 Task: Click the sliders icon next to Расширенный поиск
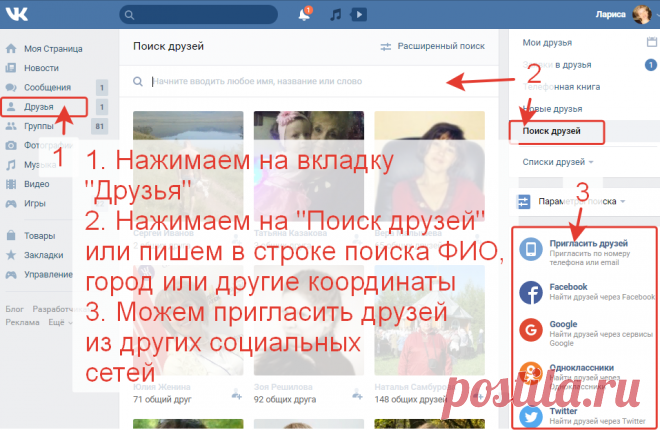[x=386, y=46]
